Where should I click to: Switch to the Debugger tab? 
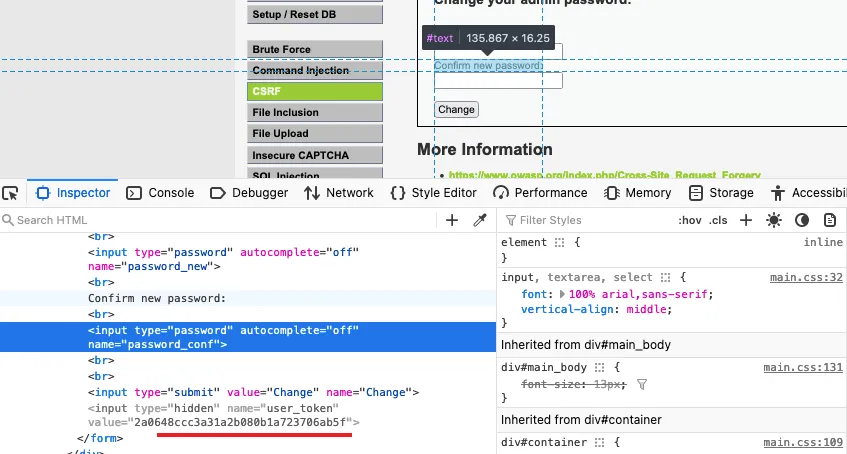click(x=249, y=193)
